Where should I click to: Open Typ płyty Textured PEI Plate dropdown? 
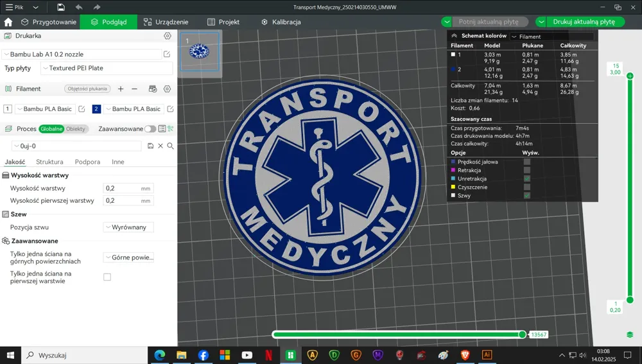tap(107, 68)
